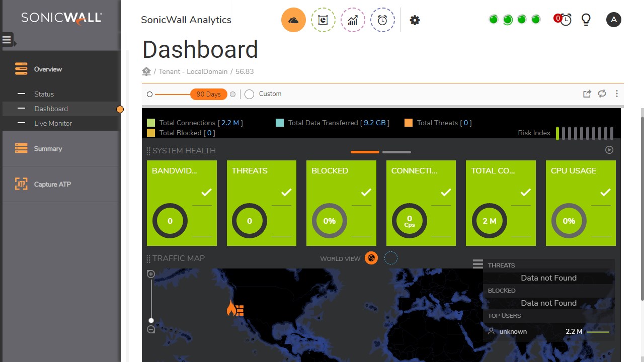Open the pie chart reports view icon

pyautogui.click(x=323, y=20)
